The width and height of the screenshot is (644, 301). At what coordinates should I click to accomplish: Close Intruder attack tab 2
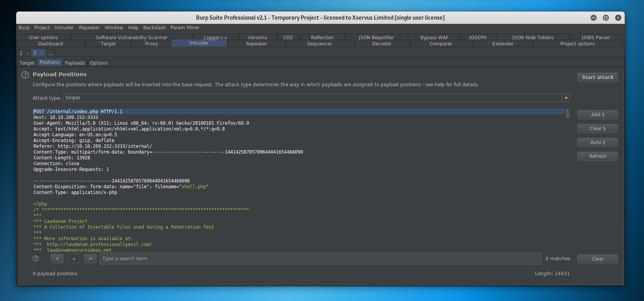[41, 53]
